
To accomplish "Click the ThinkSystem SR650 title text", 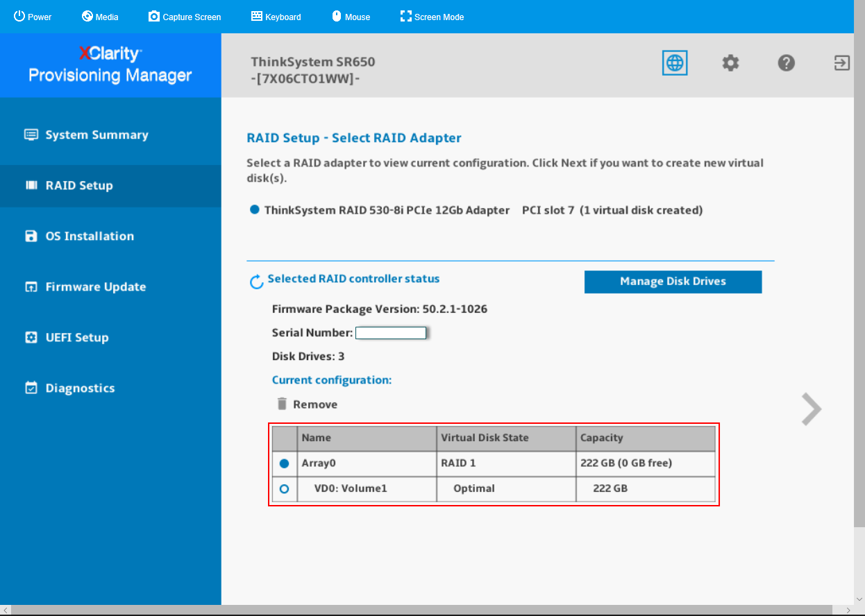I will [313, 62].
